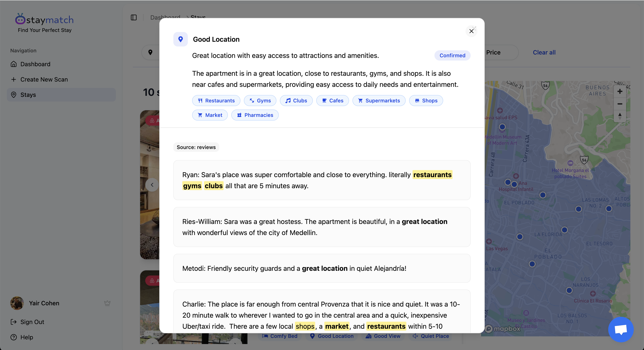
Task: Click the Dashboard home icon in sidebar
Action: 14,64
